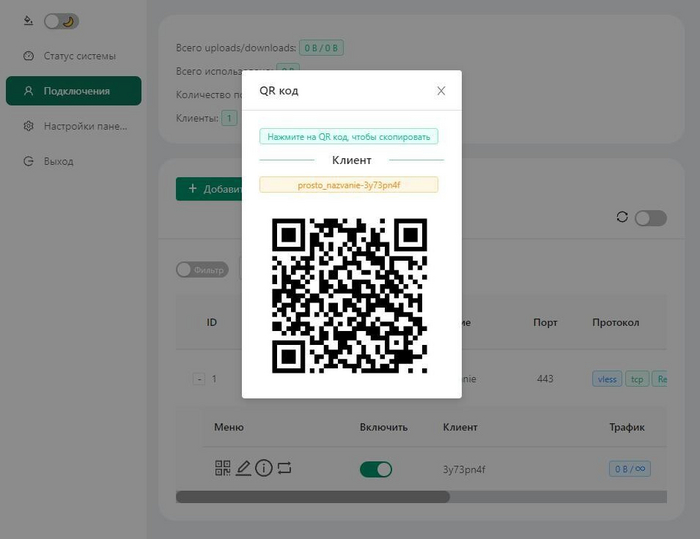700x539 pixels.
Task: Click the QR code image to copy
Action: click(x=350, y=296)
